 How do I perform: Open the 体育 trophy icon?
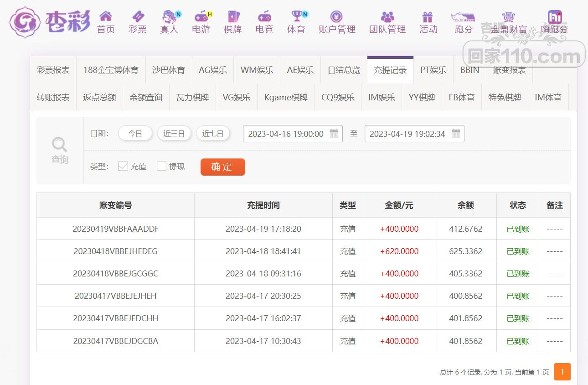coord(296,17)
